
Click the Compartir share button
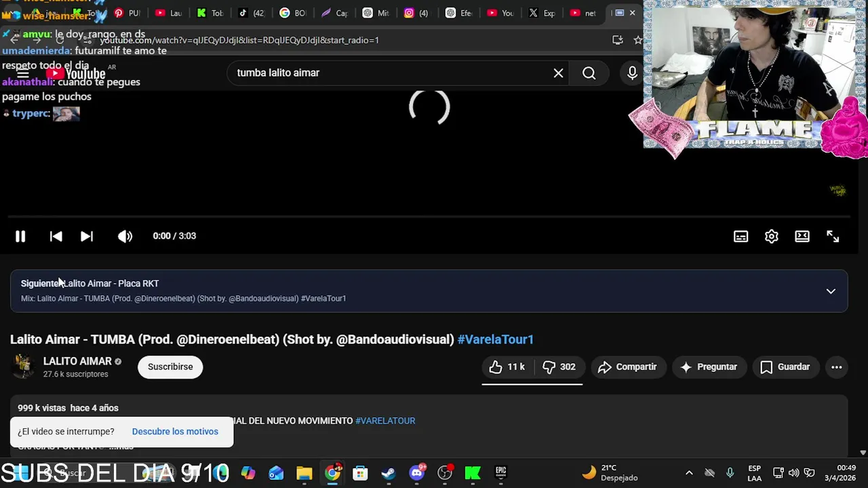coord(627,367)
